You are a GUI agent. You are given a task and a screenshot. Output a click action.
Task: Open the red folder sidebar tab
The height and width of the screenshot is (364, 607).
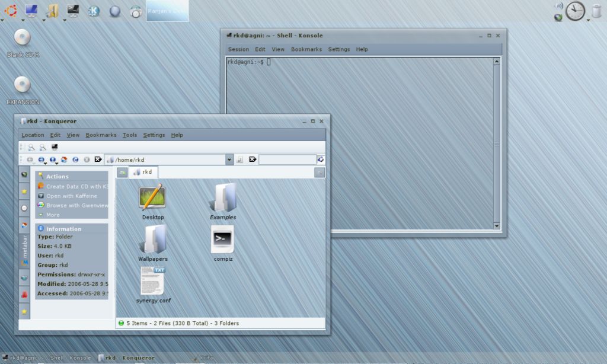[x=24, y=295]
